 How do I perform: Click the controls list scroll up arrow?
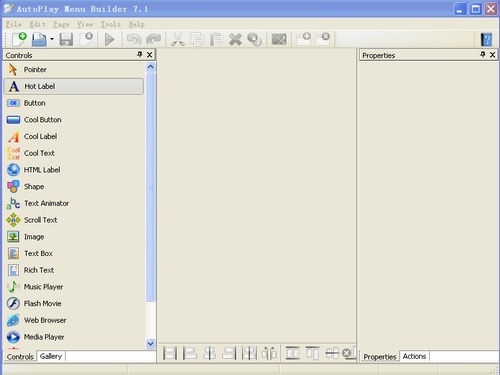[151, 67]
